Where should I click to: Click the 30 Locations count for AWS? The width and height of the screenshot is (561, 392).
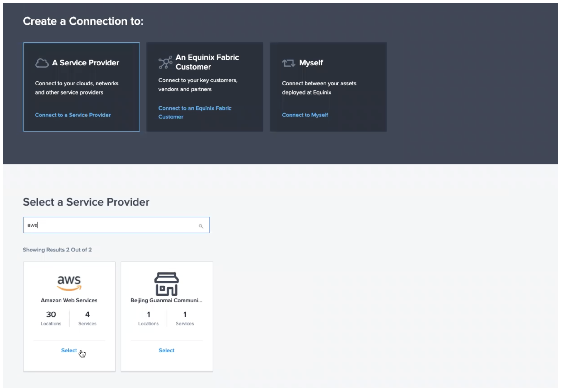point(51,318)
